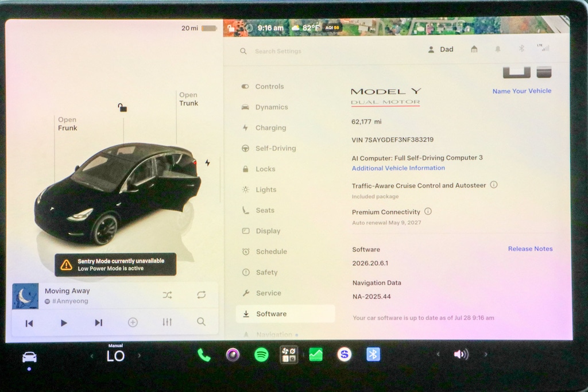Open Bluetooth settings in header
This screenshot has width=588, height=392.
(x=521, y=48)
